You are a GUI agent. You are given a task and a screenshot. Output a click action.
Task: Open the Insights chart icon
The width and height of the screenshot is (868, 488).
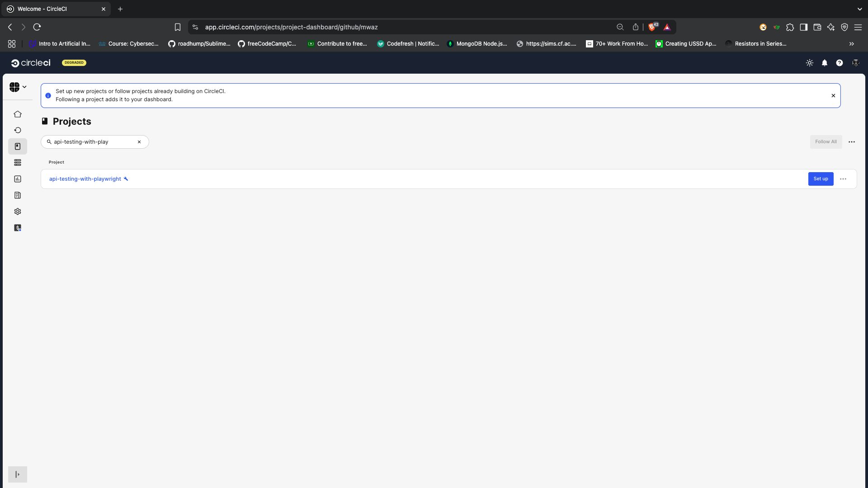18,179
